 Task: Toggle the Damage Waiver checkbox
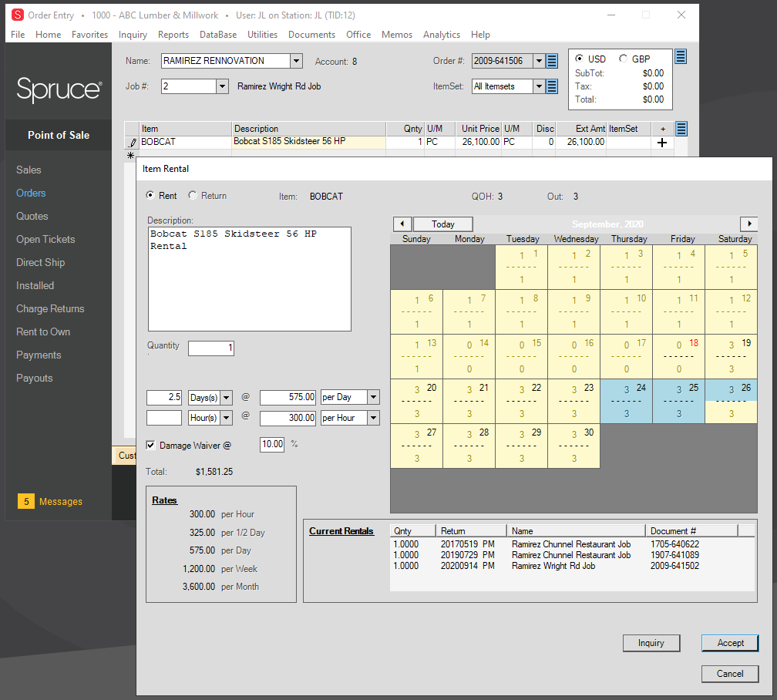coord(150,445)
